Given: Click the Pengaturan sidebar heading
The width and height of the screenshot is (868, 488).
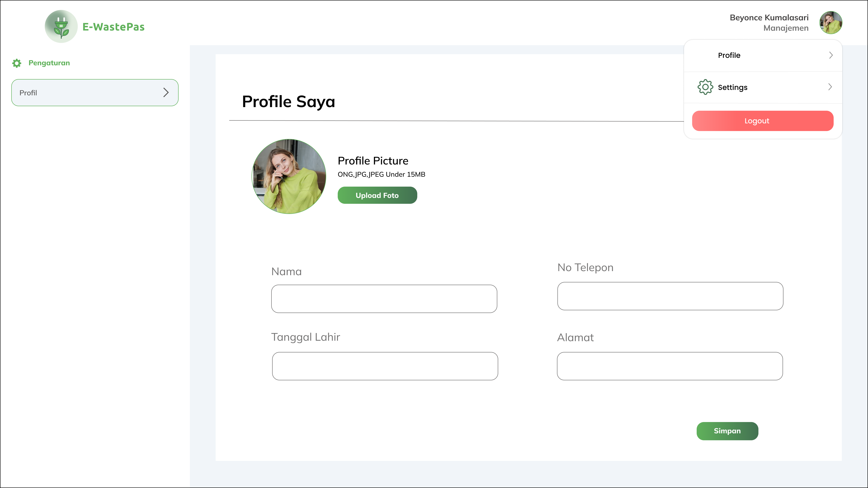Looking at the screenshot, I should pyautogui.click(x=49, y=63).
